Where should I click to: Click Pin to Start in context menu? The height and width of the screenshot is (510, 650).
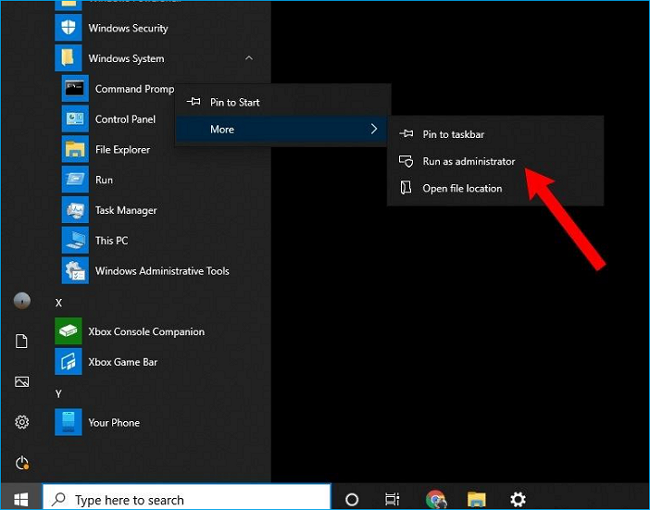tap(234, 102)
